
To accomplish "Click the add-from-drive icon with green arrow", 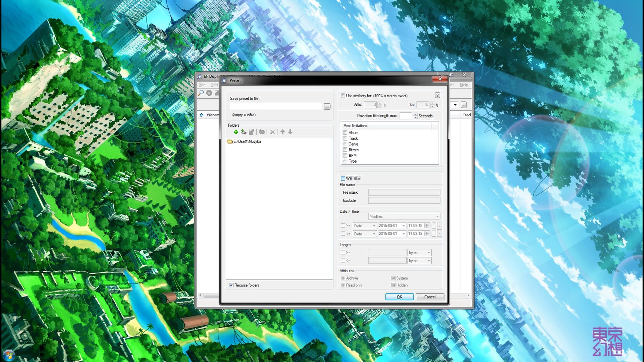I will [x=244, y=132].
